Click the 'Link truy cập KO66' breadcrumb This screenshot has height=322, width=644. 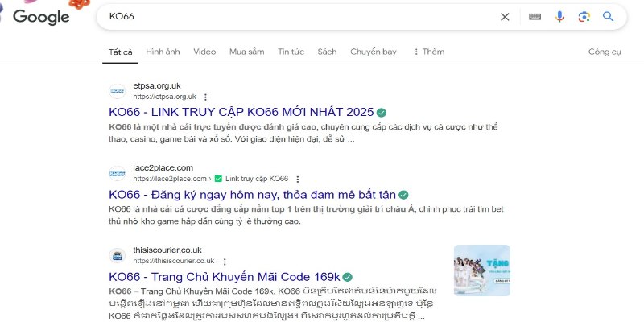(x=257, y=179)
